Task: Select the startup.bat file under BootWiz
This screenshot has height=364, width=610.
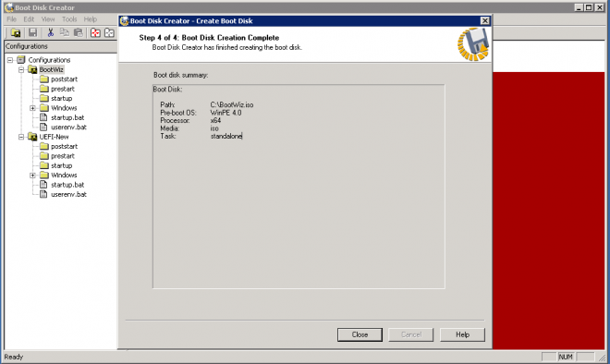Action: click(x=67, y=117)
